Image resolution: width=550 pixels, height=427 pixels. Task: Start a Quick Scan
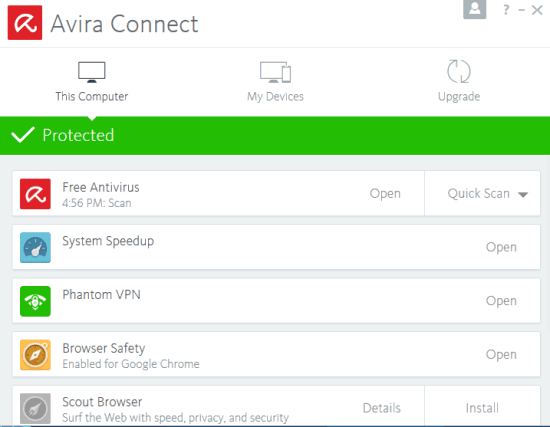tap(478, 193)
